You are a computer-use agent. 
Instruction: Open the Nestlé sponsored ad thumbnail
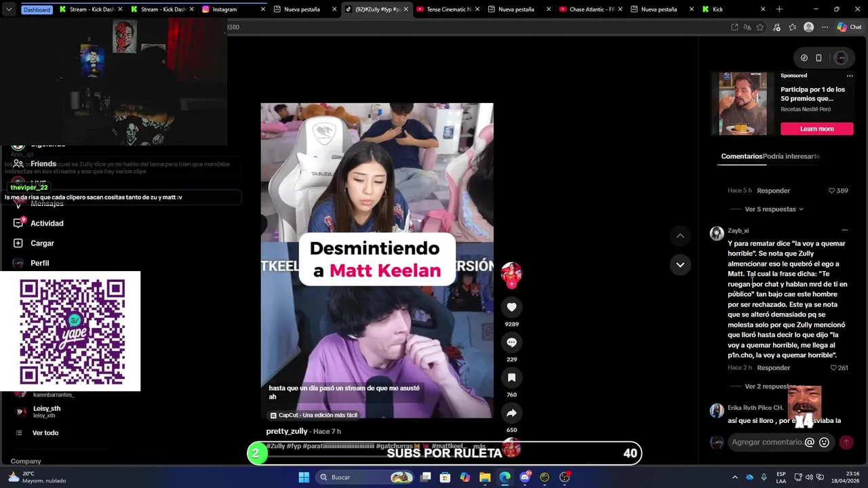(x=743, y=104)
